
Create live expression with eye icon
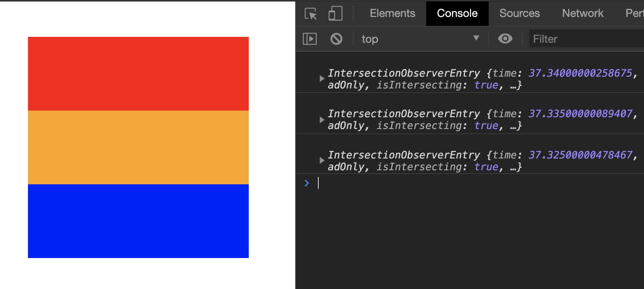click(x=505, y=39)
